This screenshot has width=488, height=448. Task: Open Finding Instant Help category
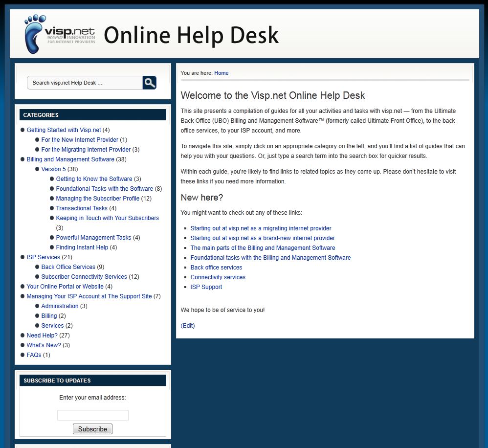click(x=82, y=247)
